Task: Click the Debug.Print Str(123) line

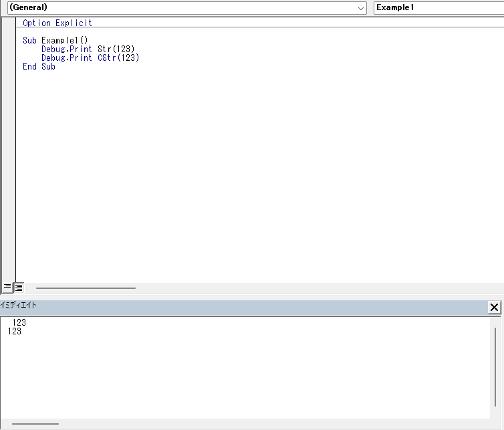Action: click(88, 49)
